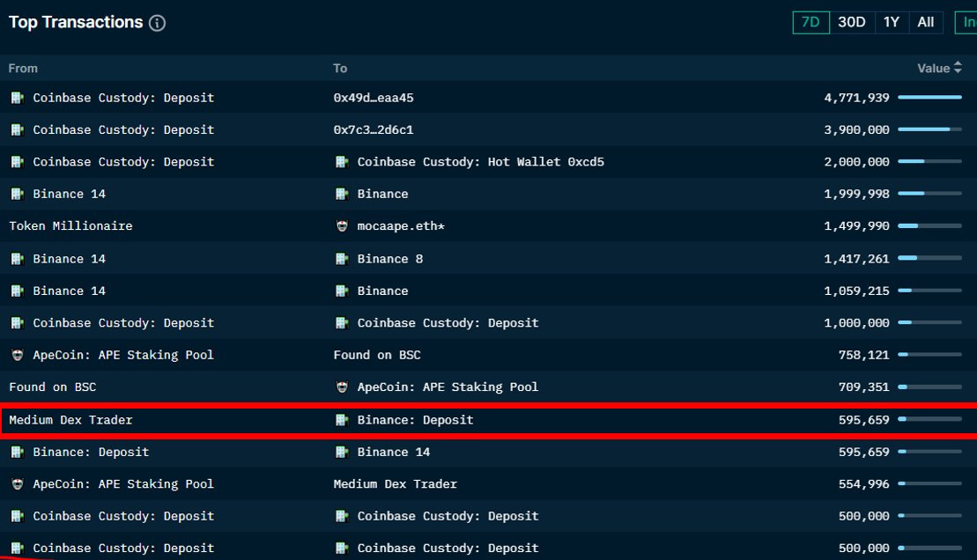Click exchange icon next to Binance 8

click(x=342, y=259)
